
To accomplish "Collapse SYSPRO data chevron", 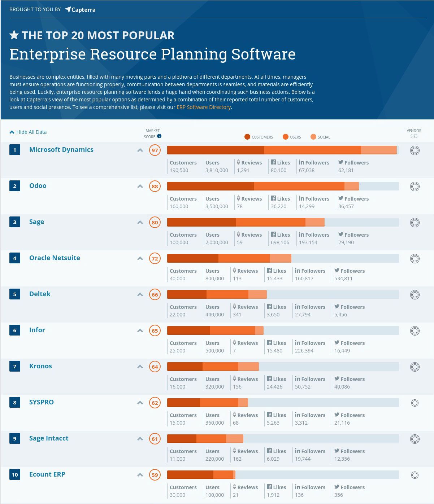I will 140,403.
